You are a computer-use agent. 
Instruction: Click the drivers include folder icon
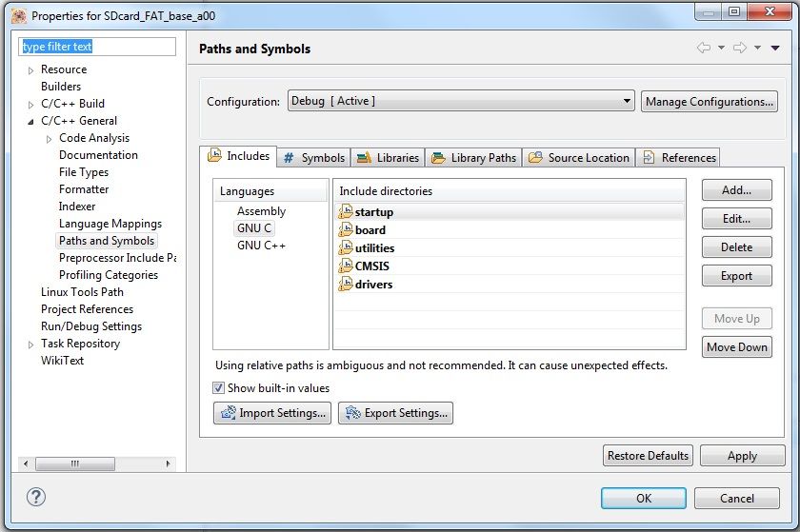point(346,284)
